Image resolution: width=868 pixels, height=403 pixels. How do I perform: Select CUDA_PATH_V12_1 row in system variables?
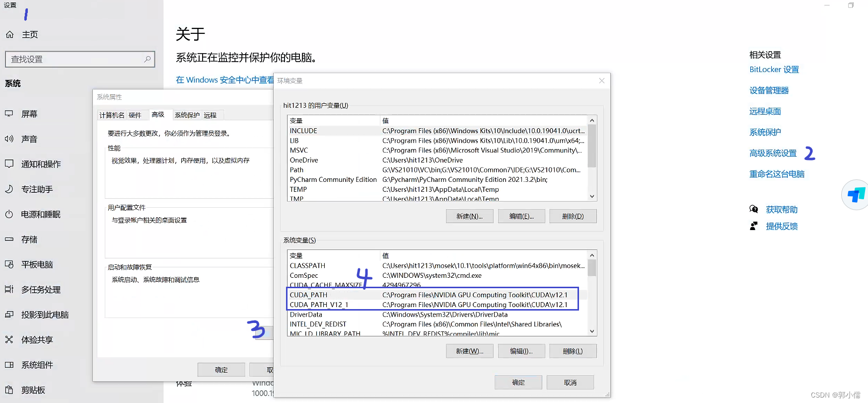click(437, 305)
